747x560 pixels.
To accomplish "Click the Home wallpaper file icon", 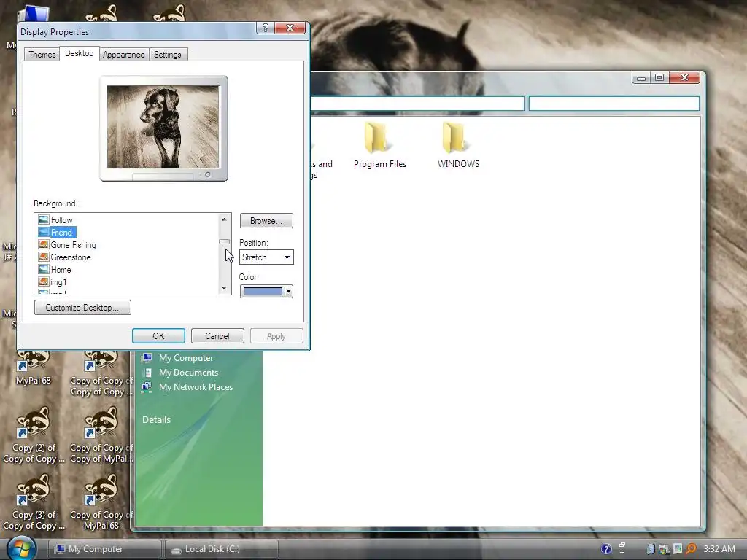I will [x=44, y=269].
